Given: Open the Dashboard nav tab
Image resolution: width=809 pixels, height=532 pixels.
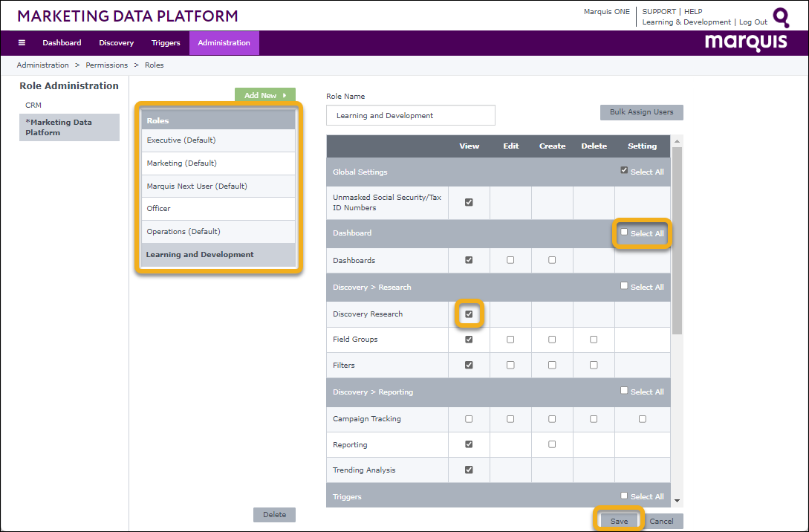Looking at the screenshot, I should pyautogui.click(x=62, y=43).
